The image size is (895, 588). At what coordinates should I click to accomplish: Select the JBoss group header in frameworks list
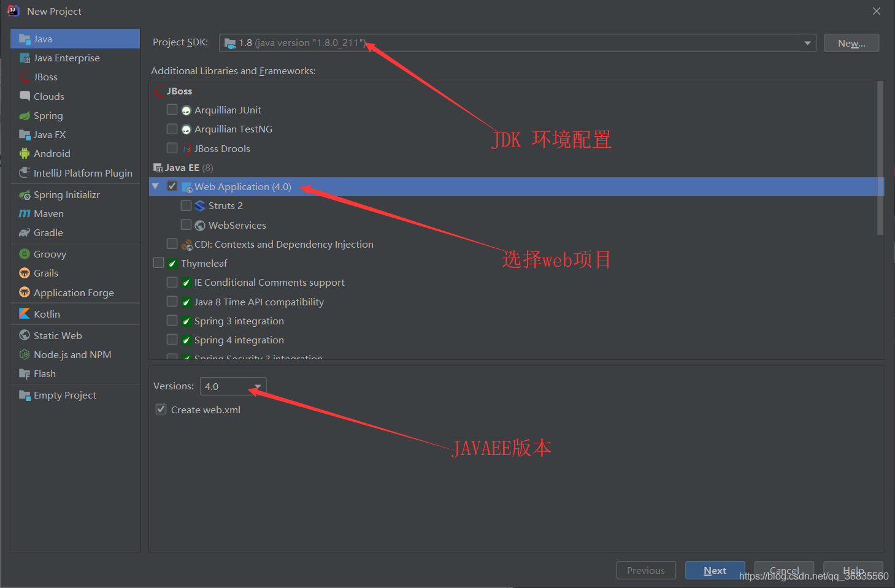(179, 91)
